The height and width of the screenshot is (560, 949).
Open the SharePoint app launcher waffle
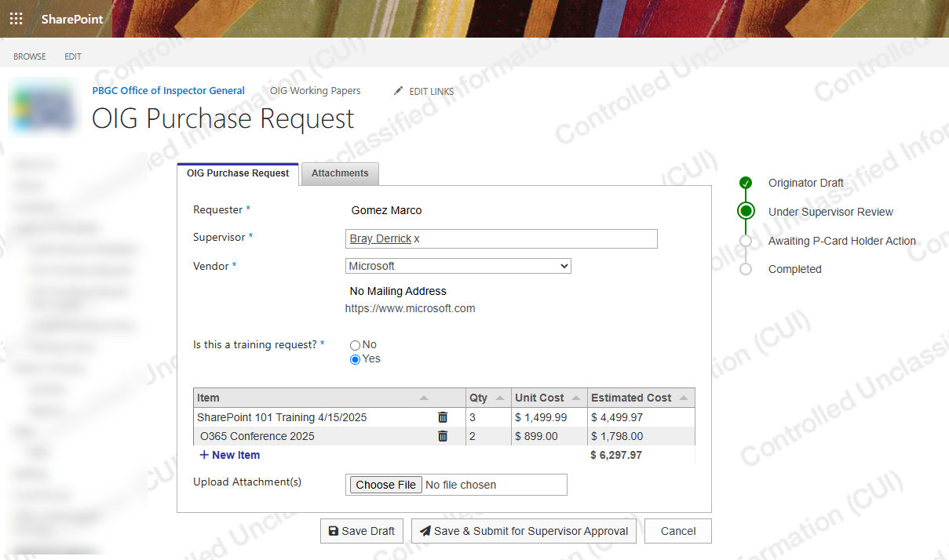coord(16,19)
